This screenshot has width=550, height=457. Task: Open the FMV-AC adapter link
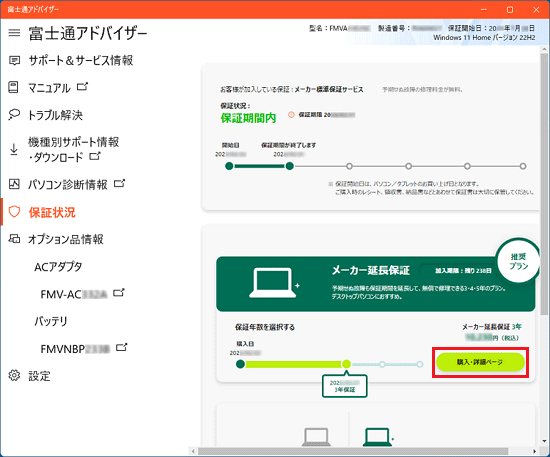coord(74,294)
